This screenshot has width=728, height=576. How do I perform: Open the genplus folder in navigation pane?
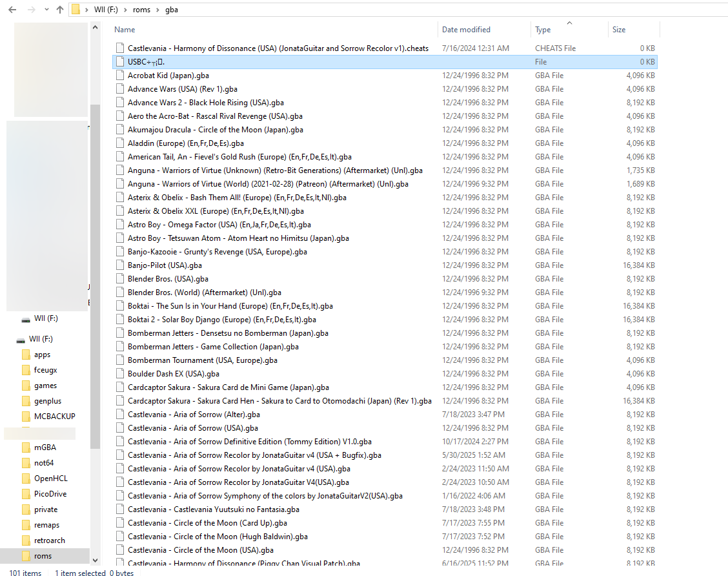(47, 401)
